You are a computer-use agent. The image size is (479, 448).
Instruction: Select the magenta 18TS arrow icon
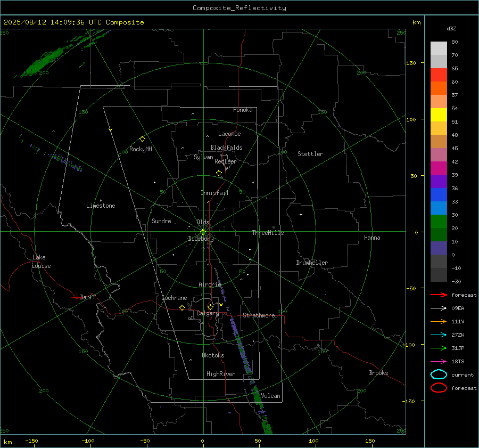pyautogui.click(x=439, y=362)
